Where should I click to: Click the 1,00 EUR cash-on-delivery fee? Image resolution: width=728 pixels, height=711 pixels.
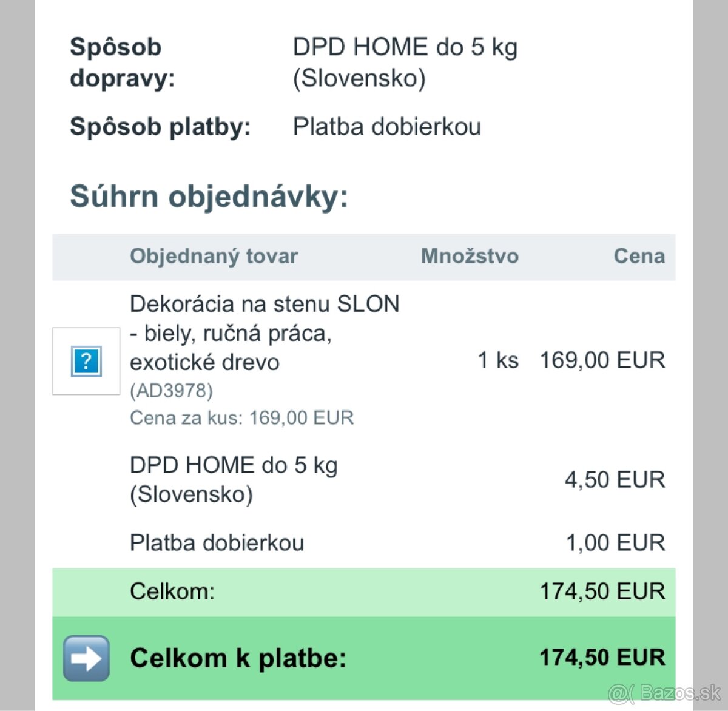click(x=615, y=543)
